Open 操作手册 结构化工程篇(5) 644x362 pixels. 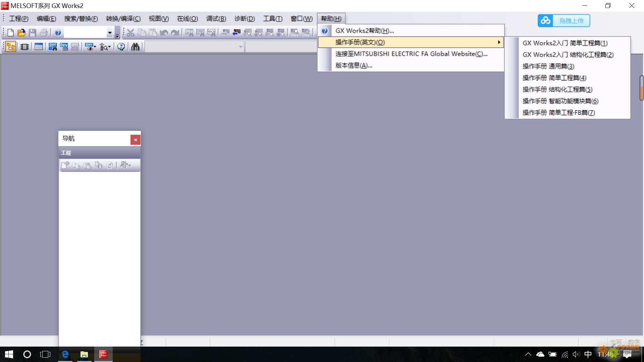(568, 89)
